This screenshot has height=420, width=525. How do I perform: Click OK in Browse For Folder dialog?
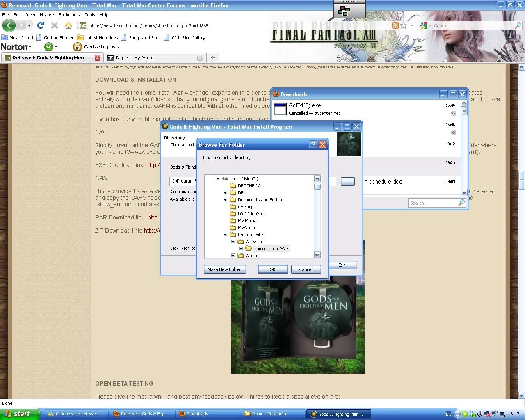pos(272,269)
